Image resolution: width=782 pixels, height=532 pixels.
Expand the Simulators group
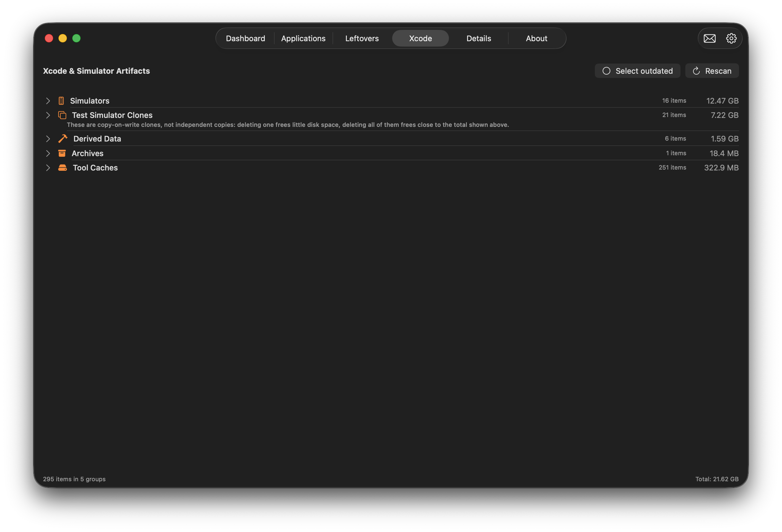48,101
